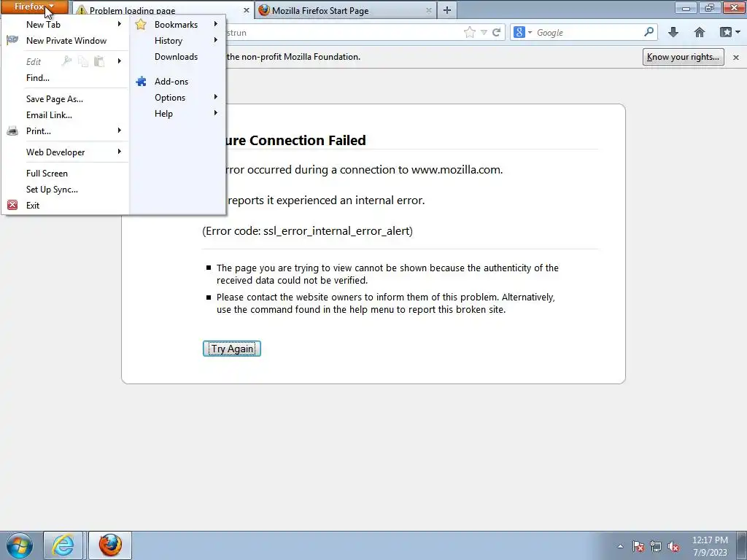The height and width of the screenshot is (560, 747).
Task: Show hidden tray icons arrow
Action: (620, 546)
